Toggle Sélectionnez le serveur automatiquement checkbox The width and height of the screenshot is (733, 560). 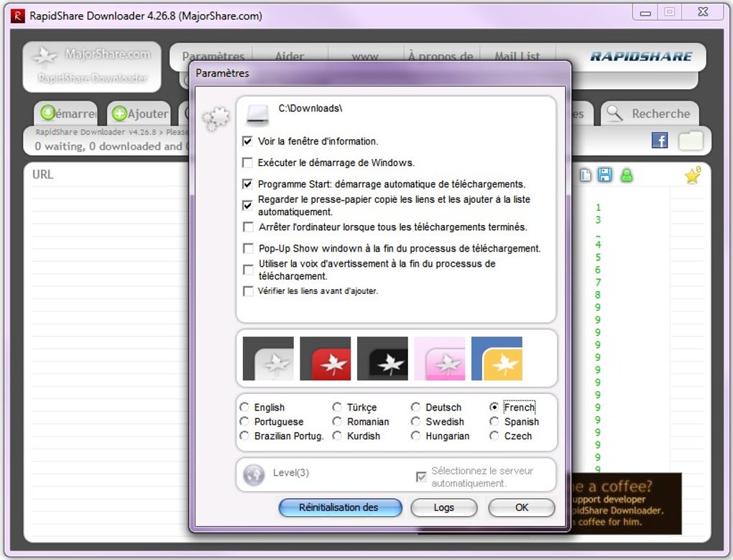[x=421, y=477]
